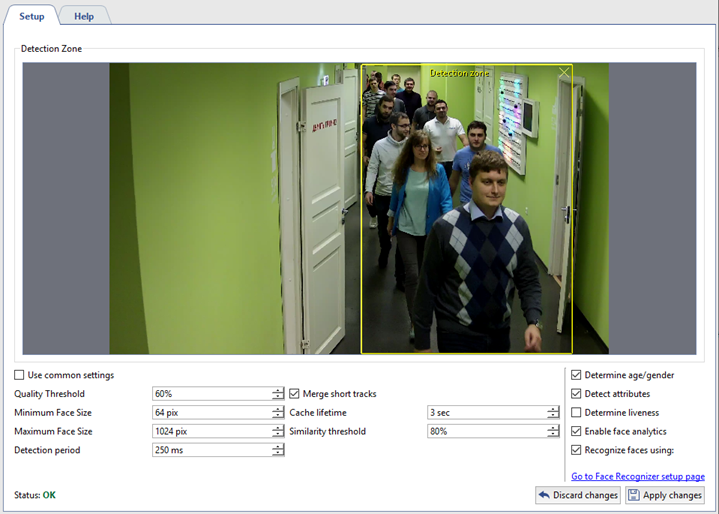
Task: Decrease Detection period with the down arrow
Action: pos(278,454)
